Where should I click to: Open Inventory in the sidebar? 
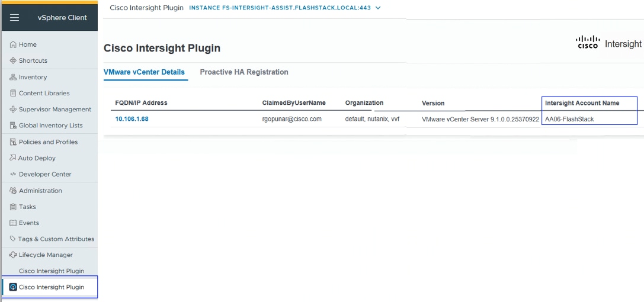[x=33, y=77]
